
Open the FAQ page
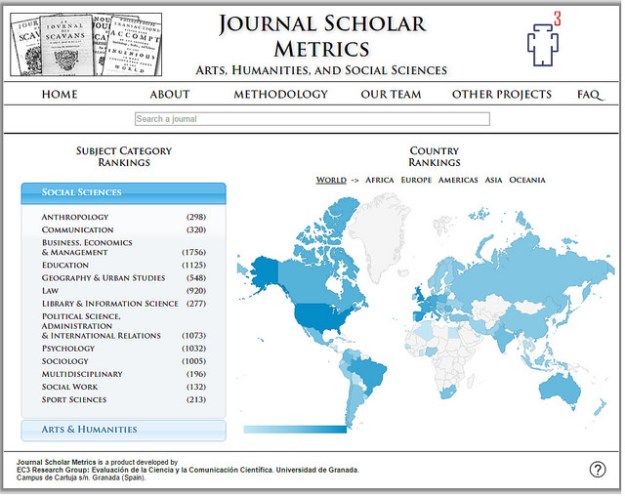[x=589, y=95]
